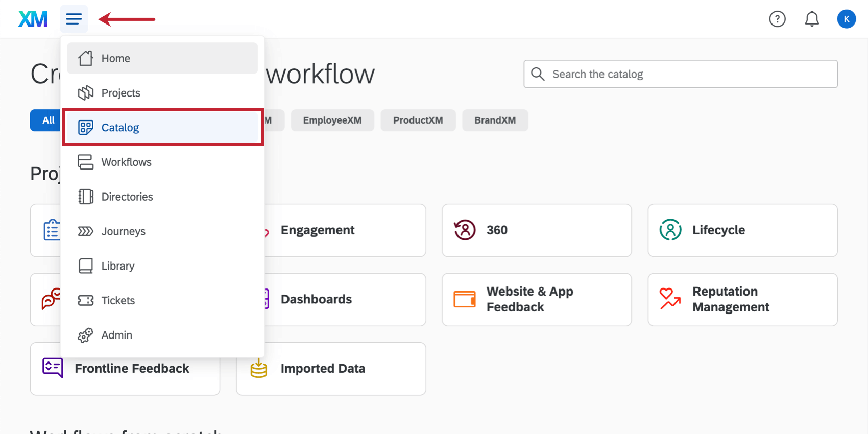Choose Catalog in the navigation menu
This screenshot has height=434, width=868.
162,127
